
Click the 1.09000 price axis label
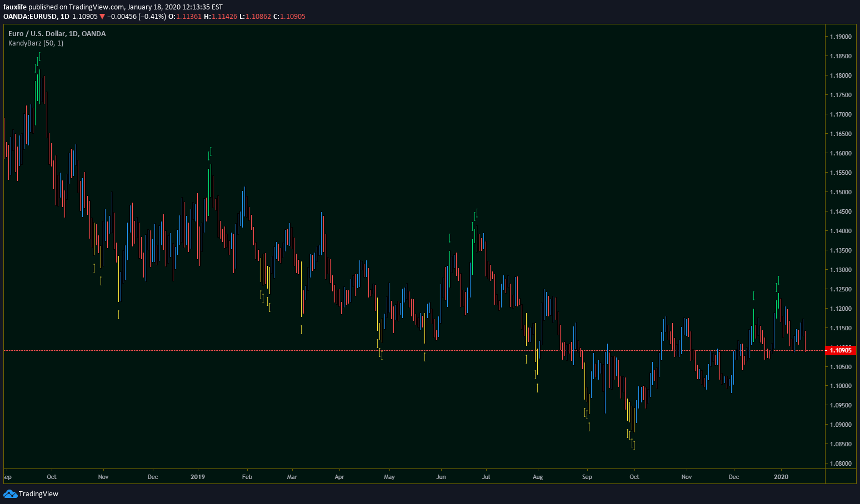pyautogui.click(x=841, y=425)
